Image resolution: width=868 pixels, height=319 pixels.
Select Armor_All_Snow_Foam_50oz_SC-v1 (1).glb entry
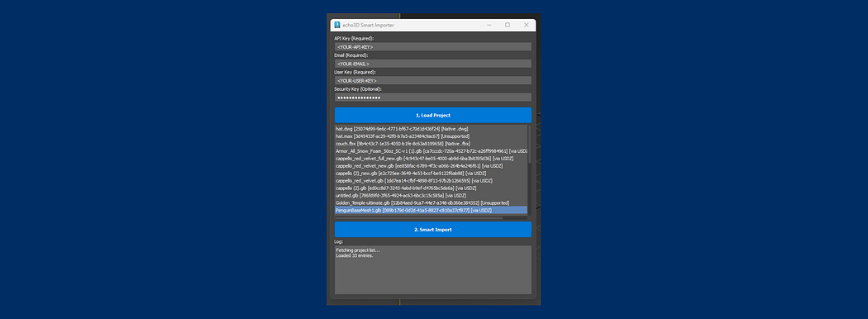(x=431, y=150)
